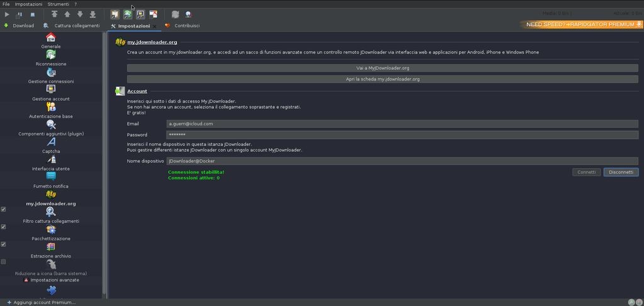Open Pacchettizzazione settings section

pyautogui.click(x=51, y=233)
